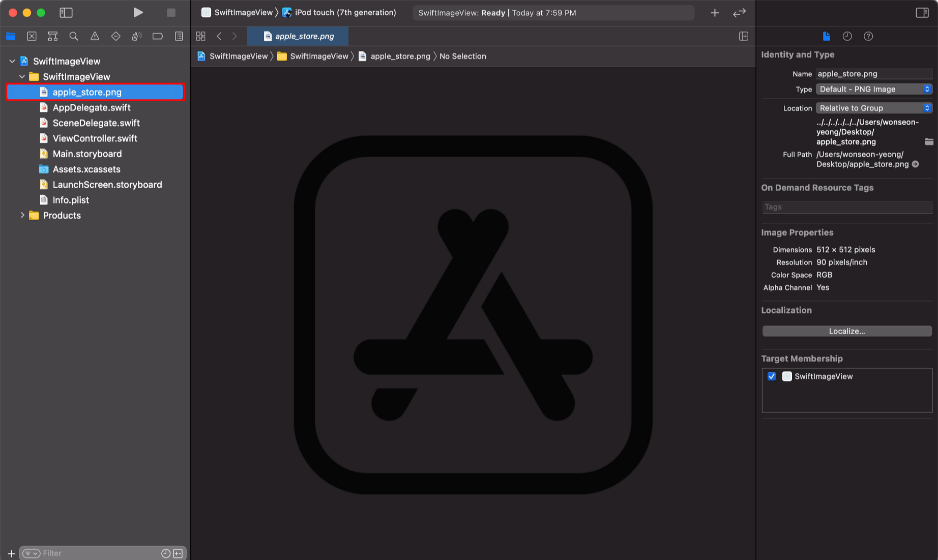The width and height of the screenshot is (938, 560).
Task: Open the Report navigator
Action: [x=179, y=36]
